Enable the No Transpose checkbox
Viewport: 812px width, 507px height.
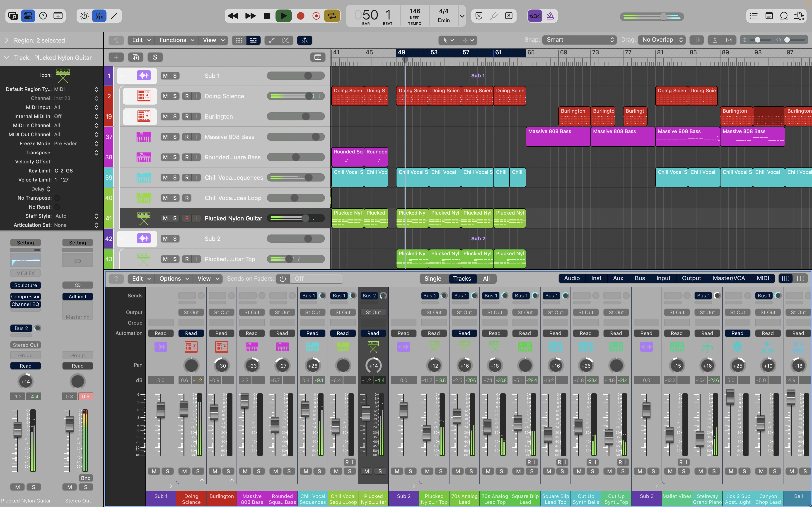pyautogui.click(x=57, y=198)
